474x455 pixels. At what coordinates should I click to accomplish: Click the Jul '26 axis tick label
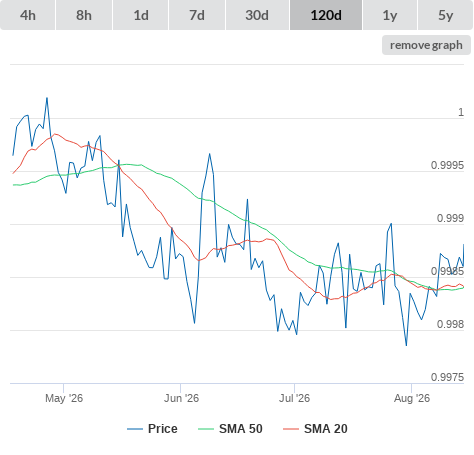(x=294, y=398)
